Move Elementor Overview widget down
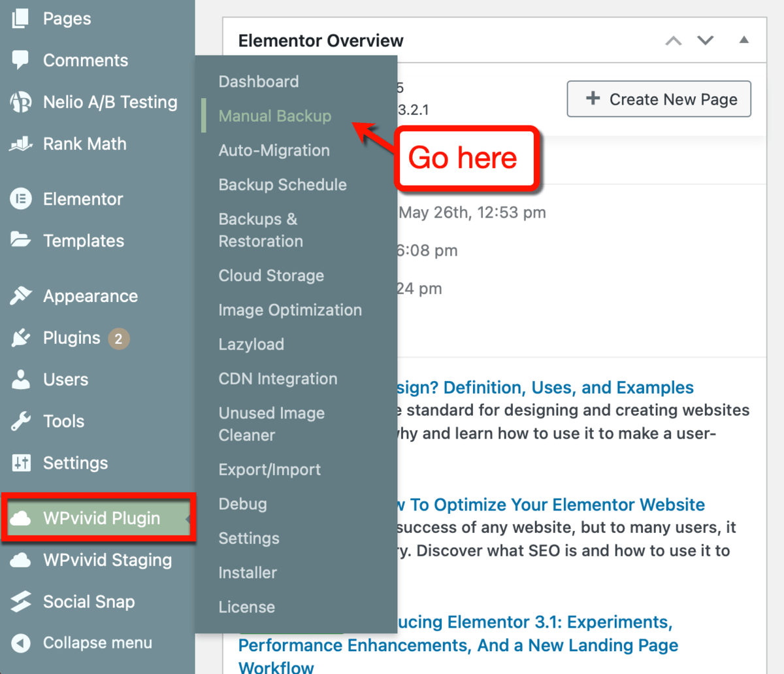The width and height of the screenshot is (784, 674). tap(706, 41)
